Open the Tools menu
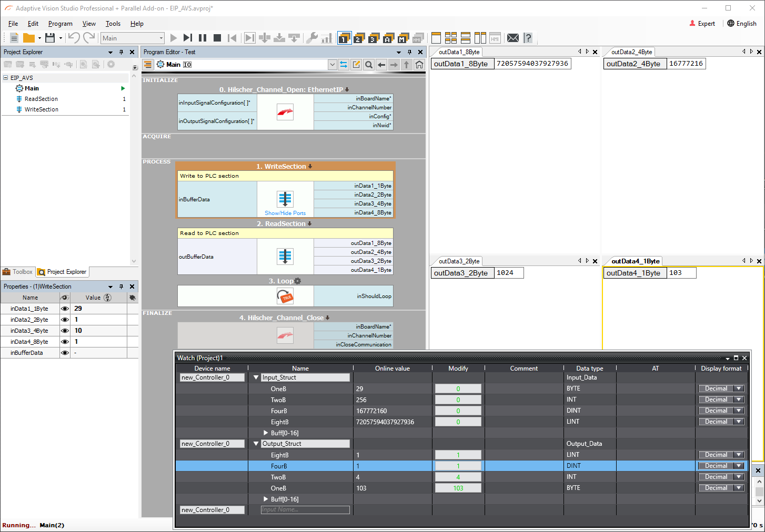 [113, 24]
